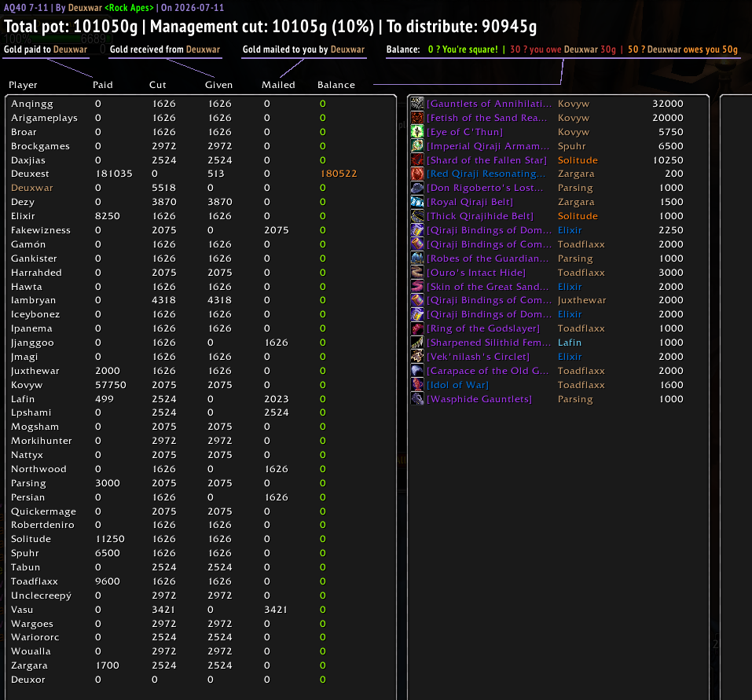Click the price 32000 in loot list
Screen dimensions: 752x700
(668, 104)
